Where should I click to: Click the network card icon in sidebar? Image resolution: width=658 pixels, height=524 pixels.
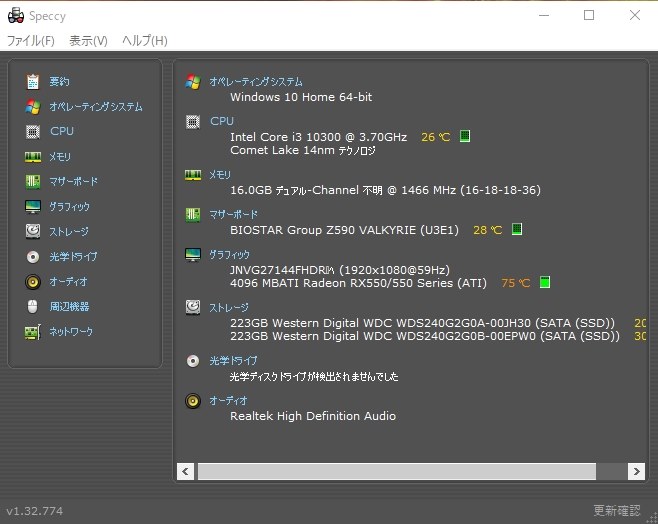(x=33, y=332)
